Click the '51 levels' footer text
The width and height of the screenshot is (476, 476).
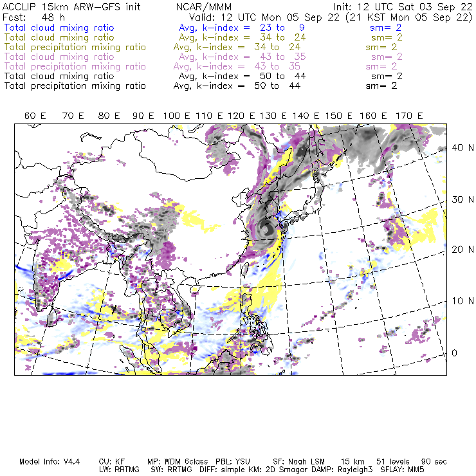393,462
